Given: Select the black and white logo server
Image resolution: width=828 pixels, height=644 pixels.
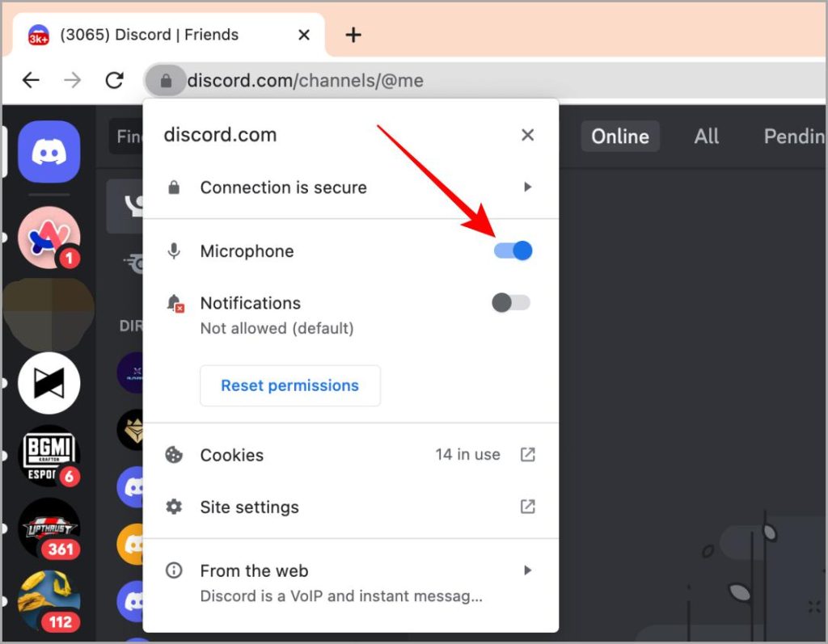Looking at the screenshot, I should click(x=49, y=383).
